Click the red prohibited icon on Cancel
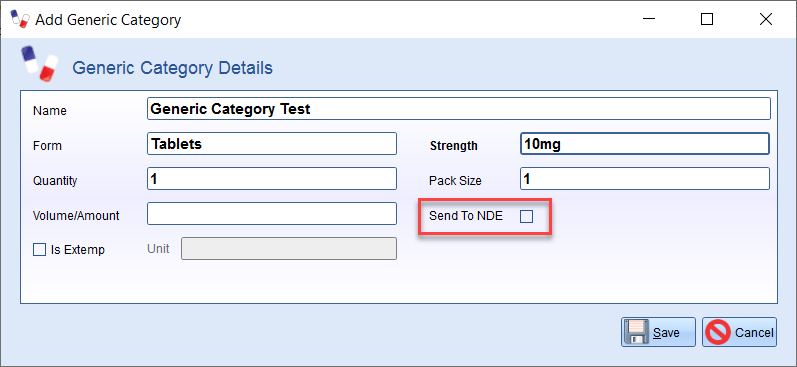Screen dimensions: 797x367 pos(718,332)
